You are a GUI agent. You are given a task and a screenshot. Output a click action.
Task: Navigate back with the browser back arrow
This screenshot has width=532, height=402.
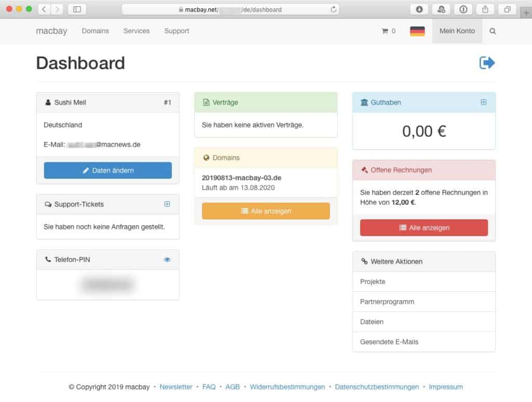44,9
